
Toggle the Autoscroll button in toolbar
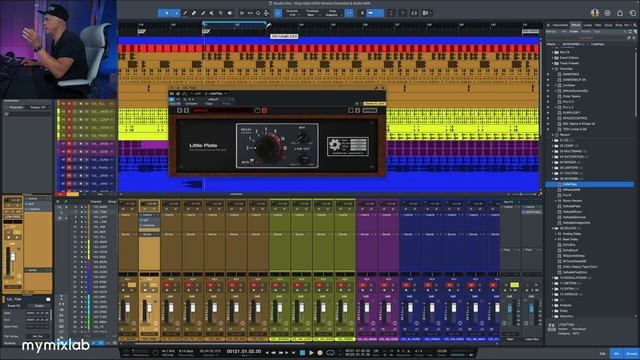click(374, 13)
